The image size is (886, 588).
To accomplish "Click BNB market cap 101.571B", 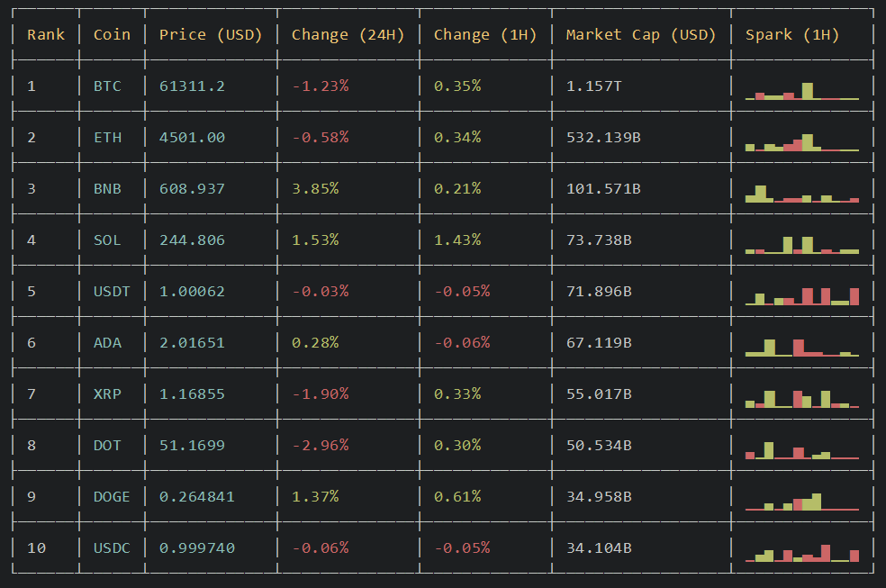I will click(603, 189).
